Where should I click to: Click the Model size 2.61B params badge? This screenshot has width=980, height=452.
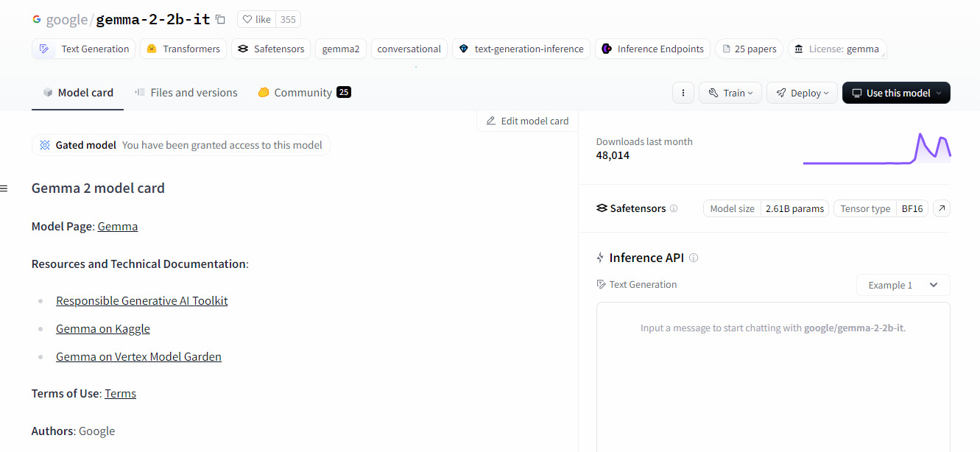[x=766, y=208]
